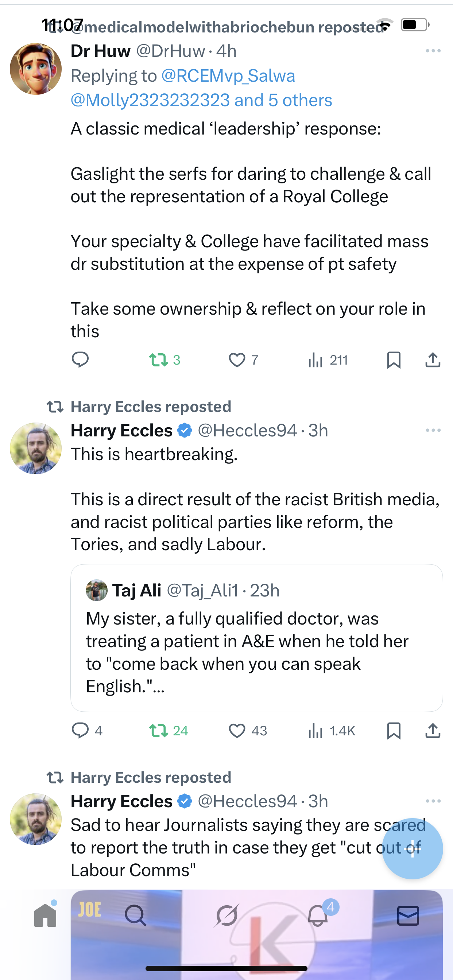This screenshot has width=453, height=980.
Task: Open Notifications with 4 unread
Action: click(x=318, y=915)
